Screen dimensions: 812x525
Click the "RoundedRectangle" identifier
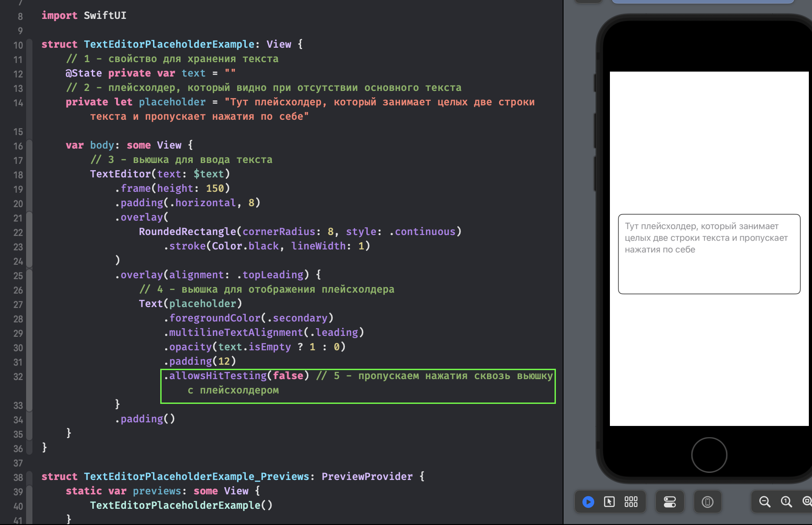tap(188, 231)
